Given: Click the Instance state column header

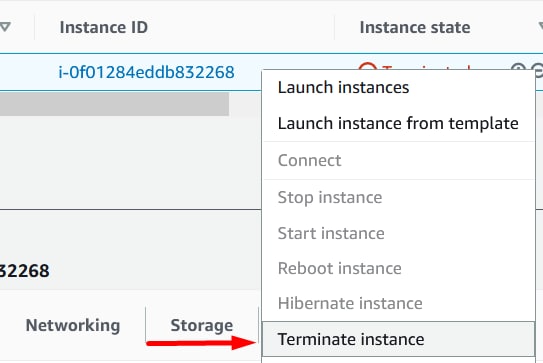Looking at the screenshot, I should pyautogui.click(x=415, y=27).
